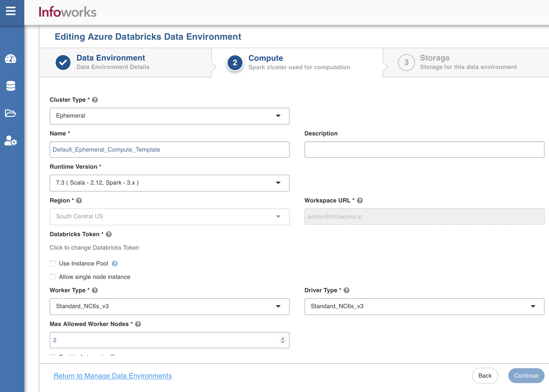Image resolution: width=549 pixels, height=392 pixels.
Task: Open the Worker Type dropdown
Action: pos(170,306)
